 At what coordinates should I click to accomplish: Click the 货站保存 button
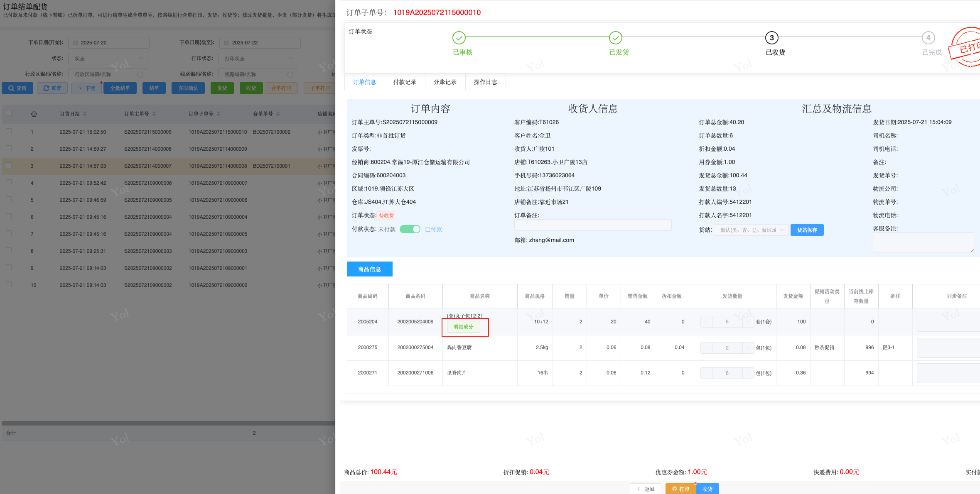pos(807,230)
